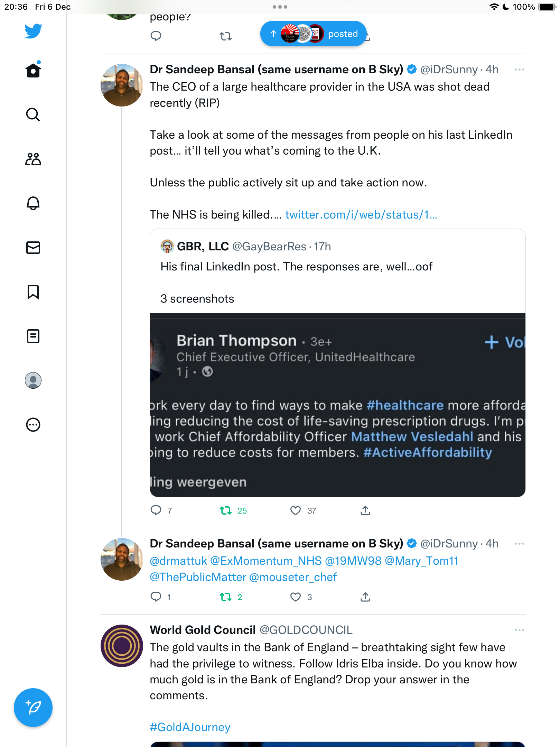560x747 pixels.
Task: Like the reply tweet with 3 likes
Action: click(x=296, y=597)
